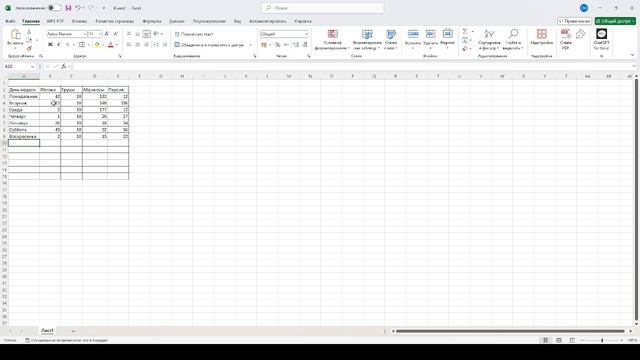
Task: Click the green Share button
Action: (615, 21)
